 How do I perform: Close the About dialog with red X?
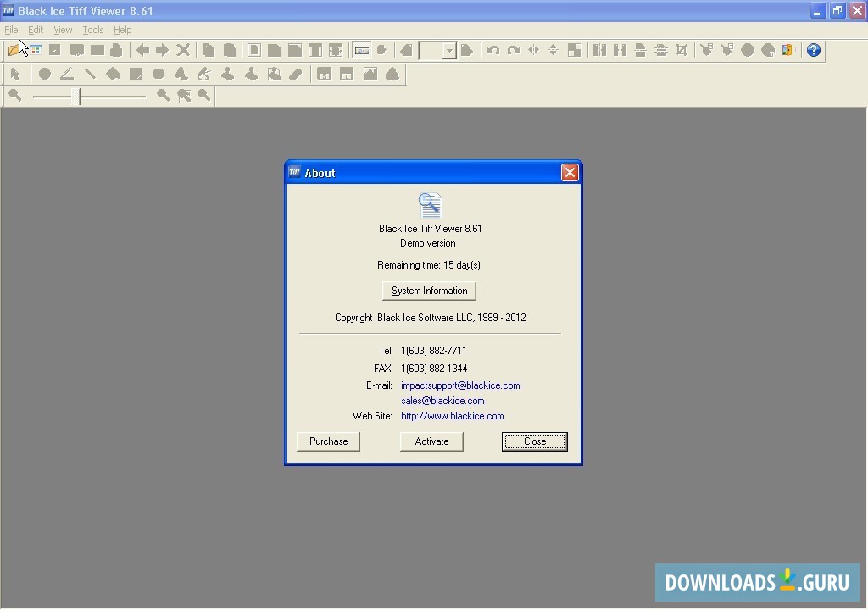pyautogui.click(x=570, y=173)
